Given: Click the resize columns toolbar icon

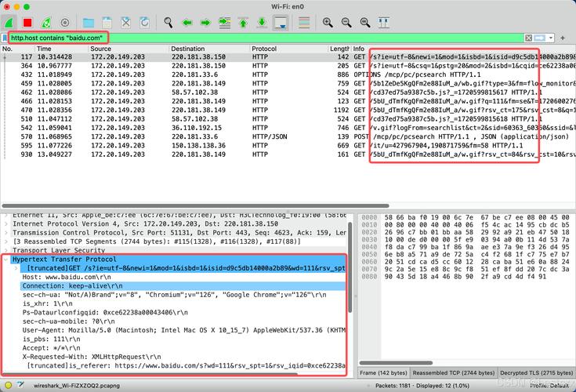Looking at the screenshot, I should click(384, 22).
